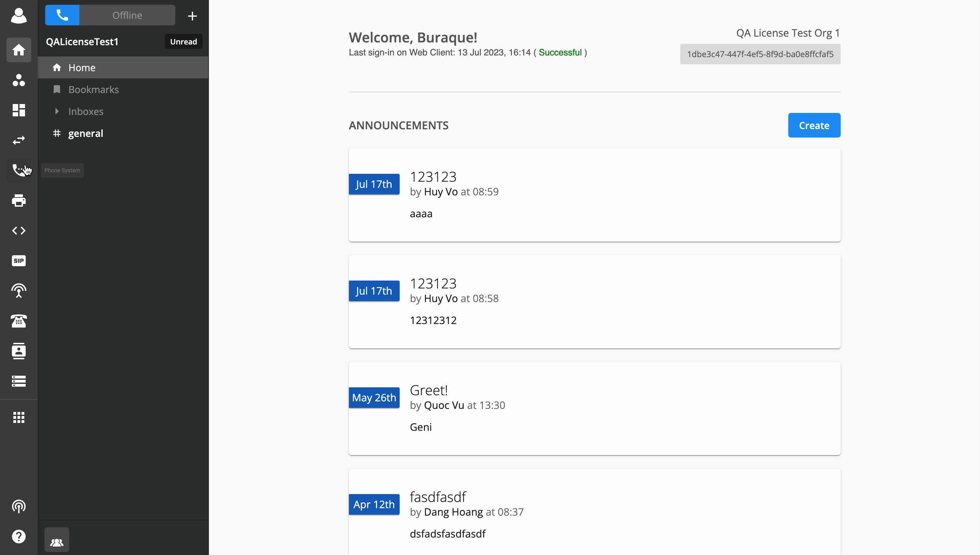The height and width of the screenshot is (555, 980).
Task: Open the desk telephone icon in rail
Action: coord(19,321)
